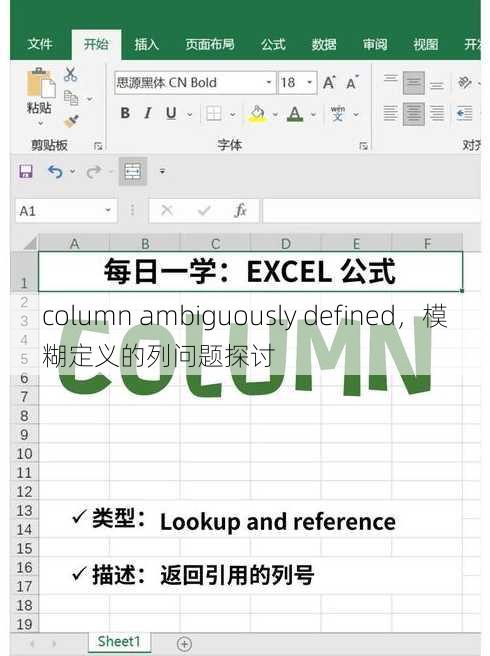Switch to the 页面布局 tab
The height and width of the screenshot is (656, 490).
pos(210,44)
